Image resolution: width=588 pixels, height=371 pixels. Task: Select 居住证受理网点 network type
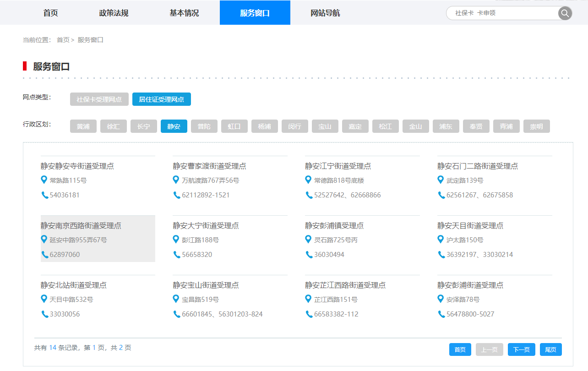pos(162,99)
